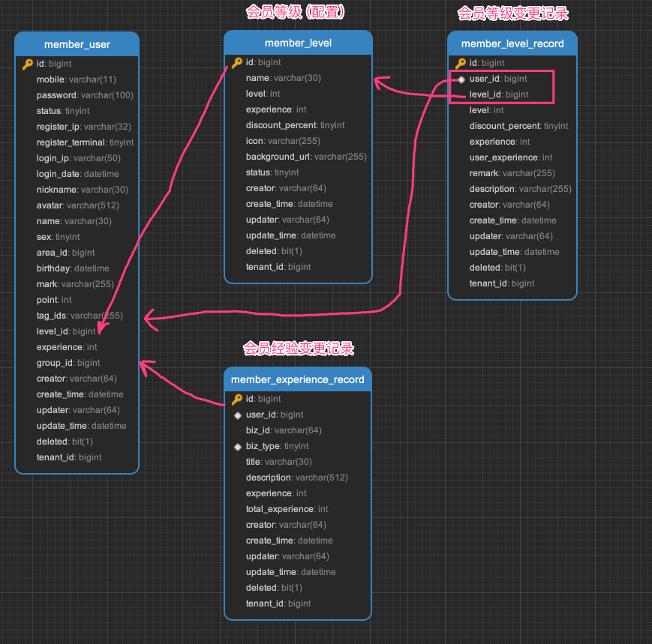The width and height of the screenshot is (652, 644).
Task: Select the level_id field in member_user
Action: pyautogui.click(x=66, y=331)
